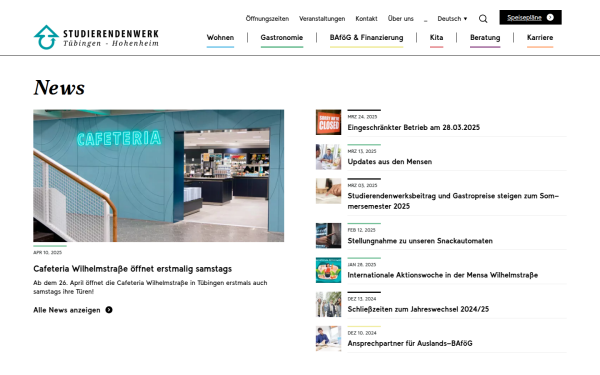Open the Kita menu
This screenshot has width=600, height=375.
coord(437,38)
